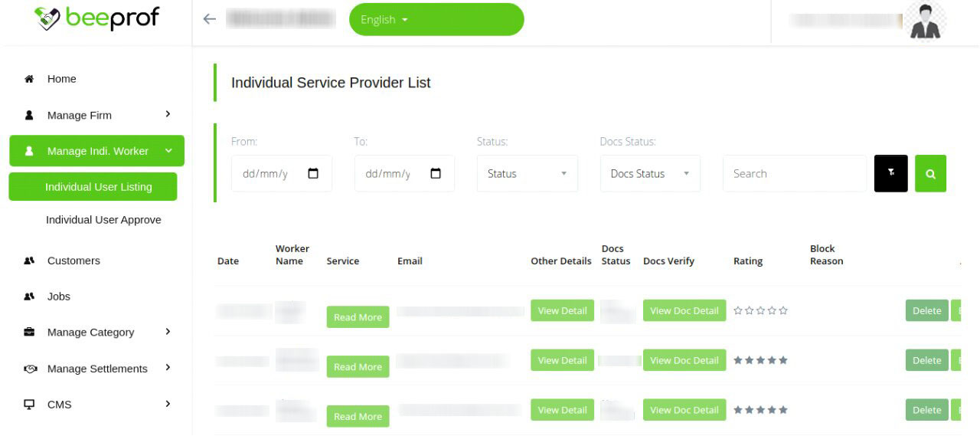Image resolution: width=980 pixels, height=436 pixels.
Task: Open the To date calendar picker icon
Action: (x=436, y=174)
